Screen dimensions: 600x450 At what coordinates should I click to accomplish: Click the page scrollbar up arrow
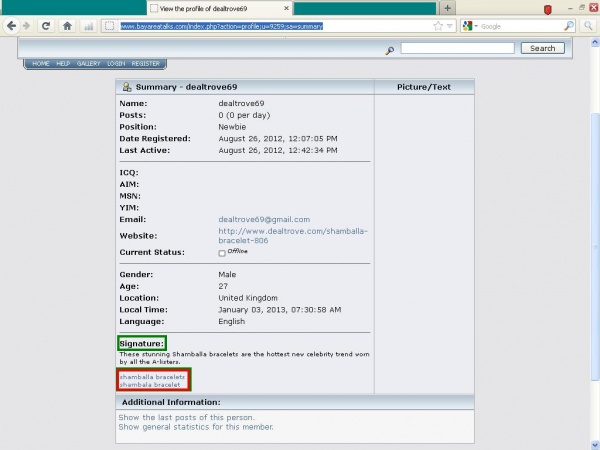[x=595, y=41]
